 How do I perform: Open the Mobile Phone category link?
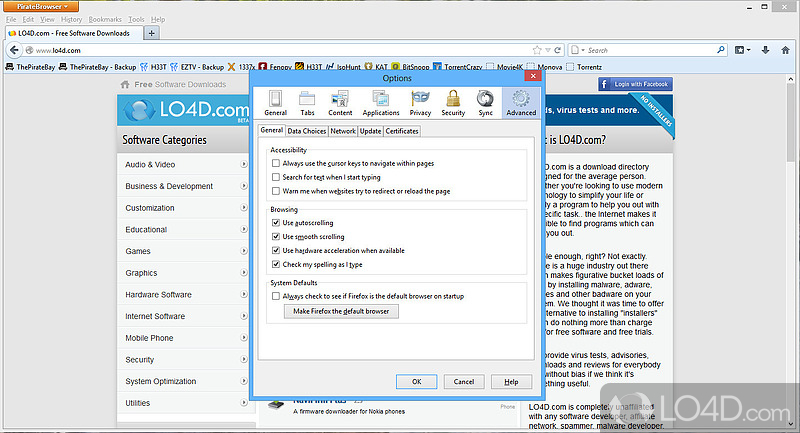[149, 338]
